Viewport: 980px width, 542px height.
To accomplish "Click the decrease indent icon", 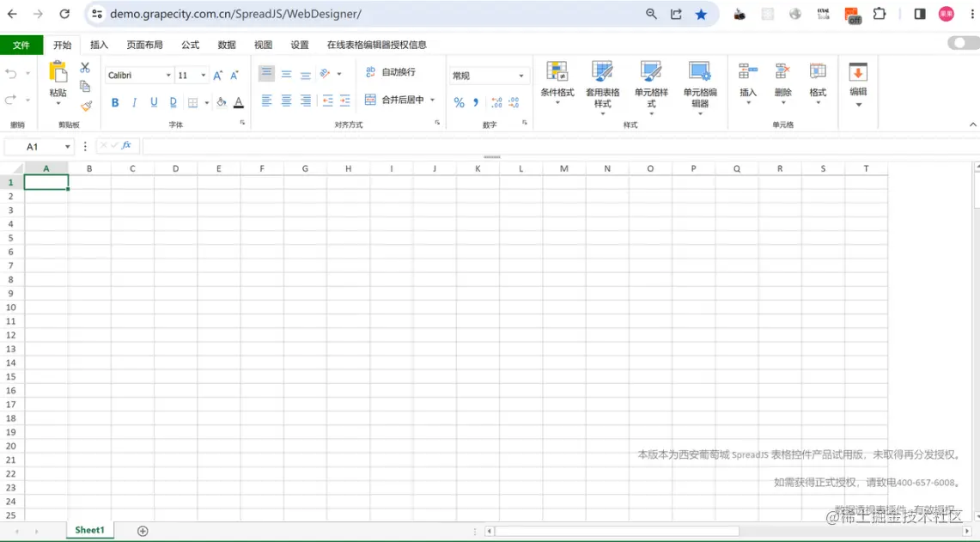I will pos(327,100).
